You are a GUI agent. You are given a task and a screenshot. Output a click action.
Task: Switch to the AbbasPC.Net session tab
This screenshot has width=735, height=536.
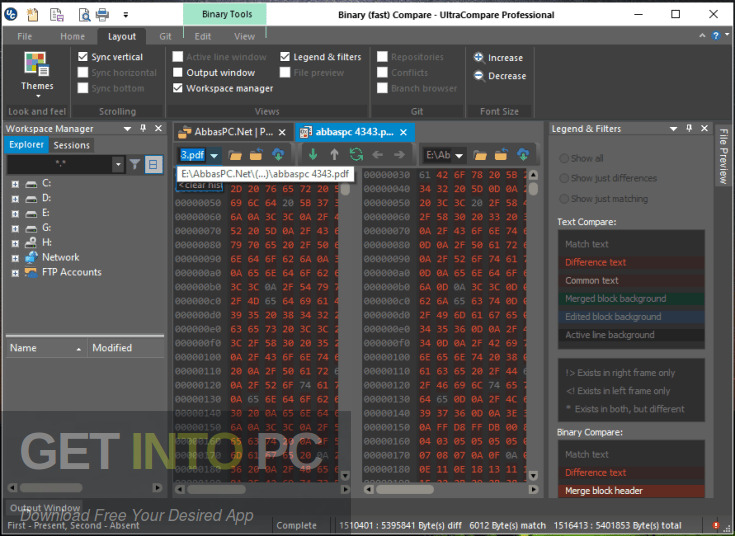[x=233, y=132]
